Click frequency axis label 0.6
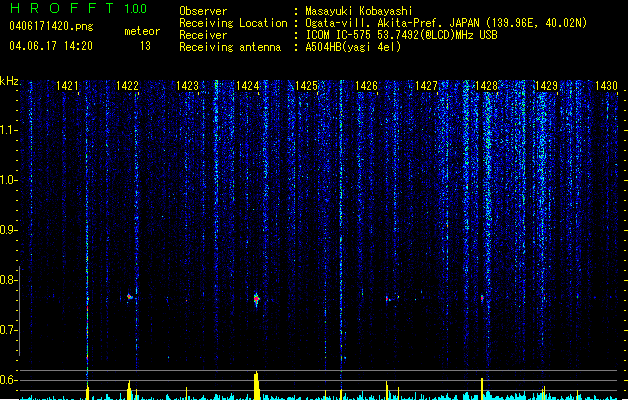This screenshot has width=629, height=400. click(9, 380)
